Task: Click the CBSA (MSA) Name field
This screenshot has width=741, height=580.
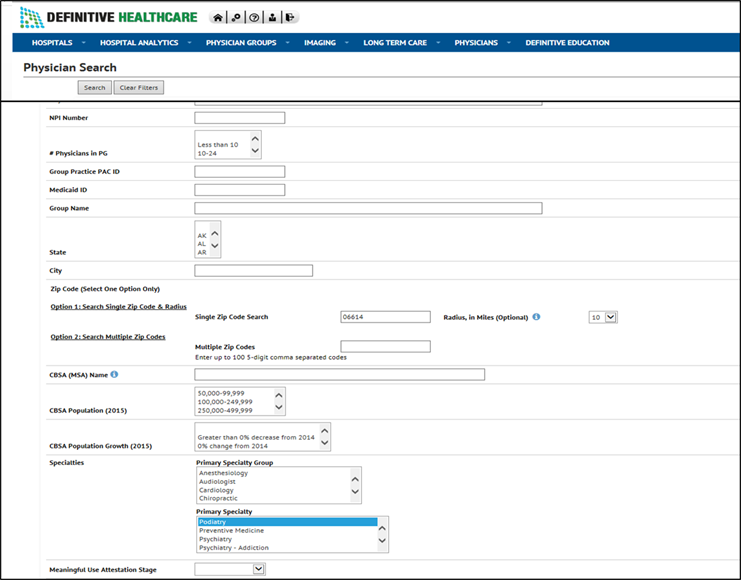Action: 339,374
